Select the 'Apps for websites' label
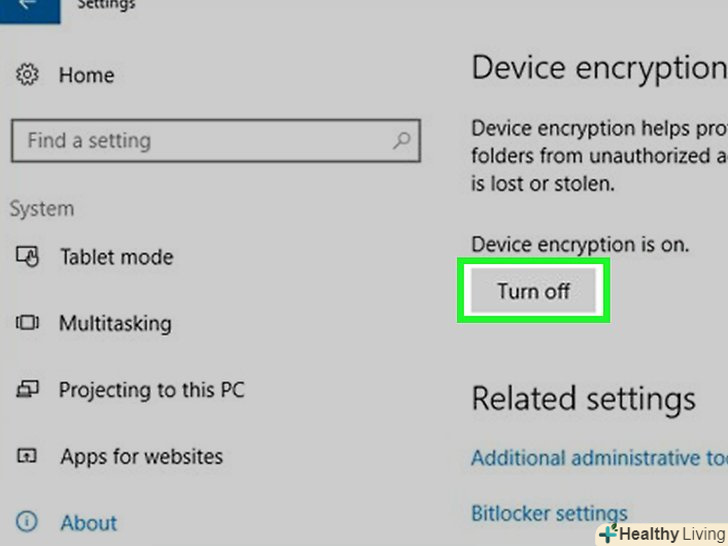Image resolution: width=728 pixels, height=546 pixels. coord(141,456)
